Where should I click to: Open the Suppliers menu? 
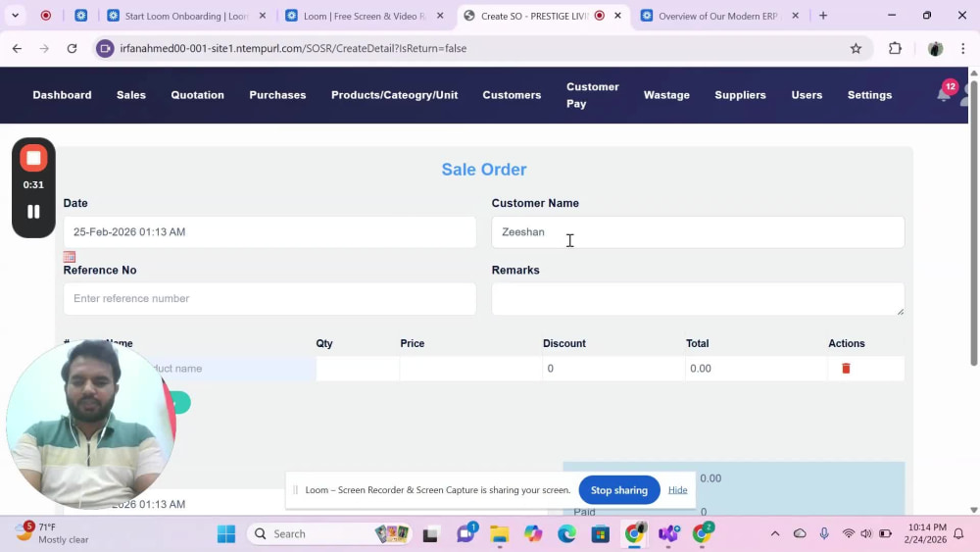click(740, 95)
